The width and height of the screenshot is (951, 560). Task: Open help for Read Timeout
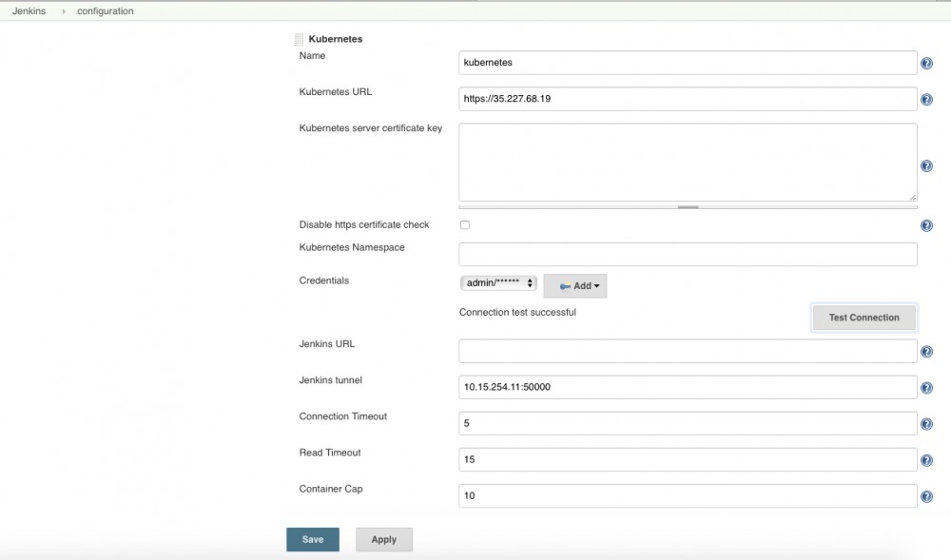click(926, 459)
